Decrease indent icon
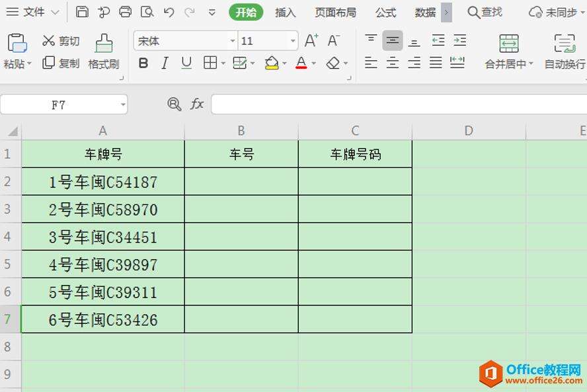The image size is (587, 392). pos(438,40)
